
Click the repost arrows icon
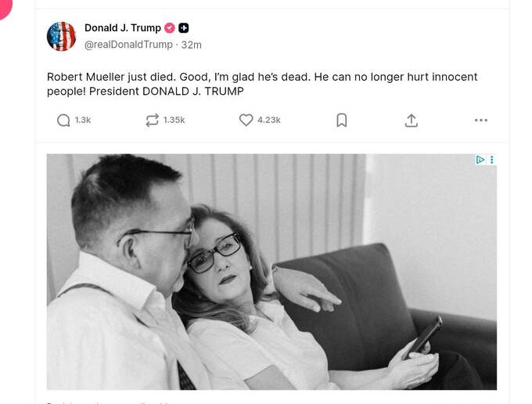(152, 120)
